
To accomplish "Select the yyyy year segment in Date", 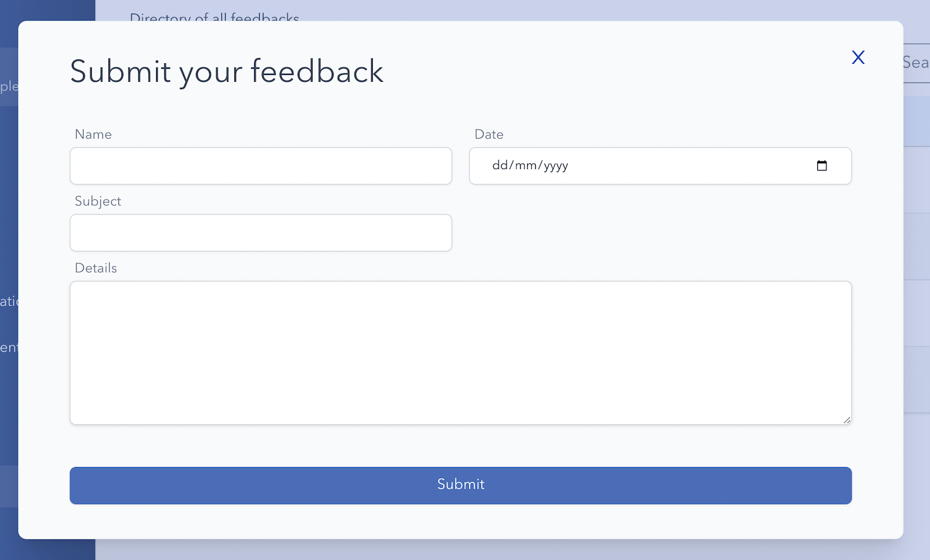I will (556, 165).
